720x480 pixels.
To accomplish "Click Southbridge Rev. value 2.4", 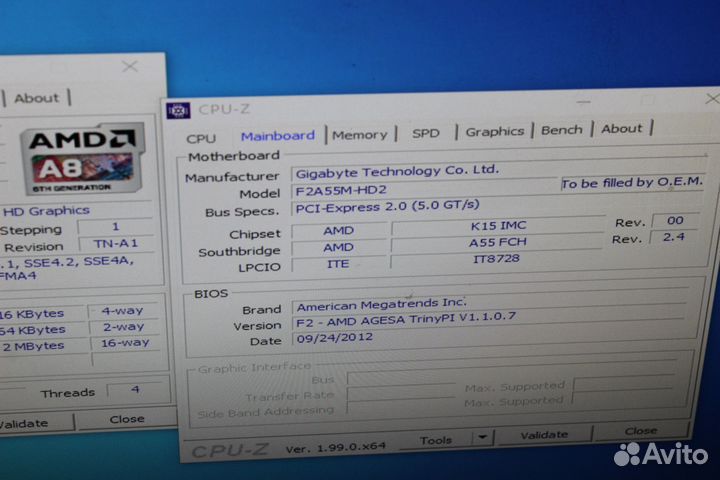I will pyautogui.click(x=674, y=237).
